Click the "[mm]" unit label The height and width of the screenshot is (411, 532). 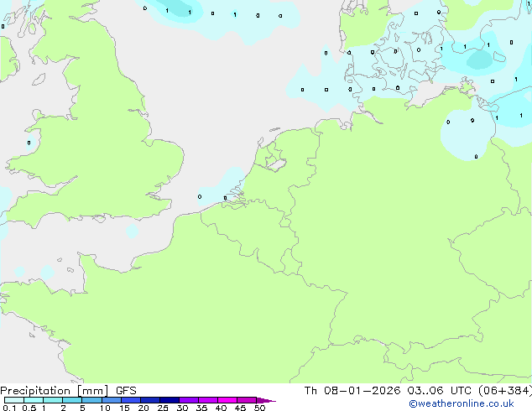[92, 391]
